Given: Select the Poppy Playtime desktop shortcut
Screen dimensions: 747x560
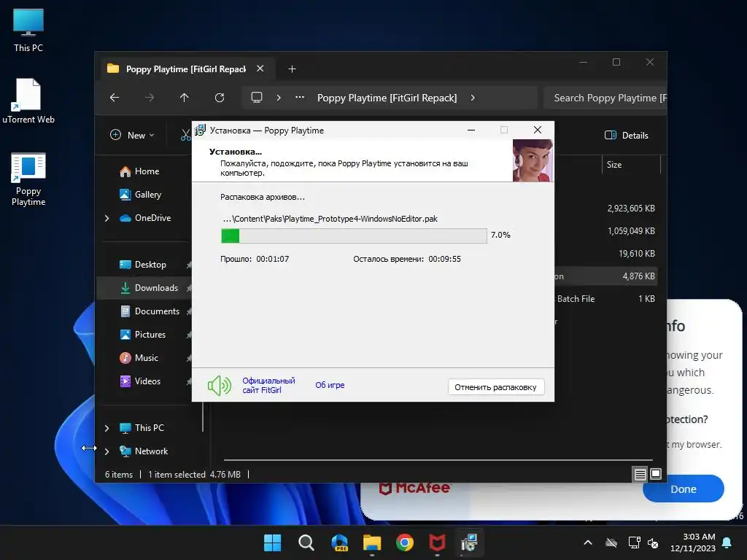Looking at the screenshot, I should (28, 179).
